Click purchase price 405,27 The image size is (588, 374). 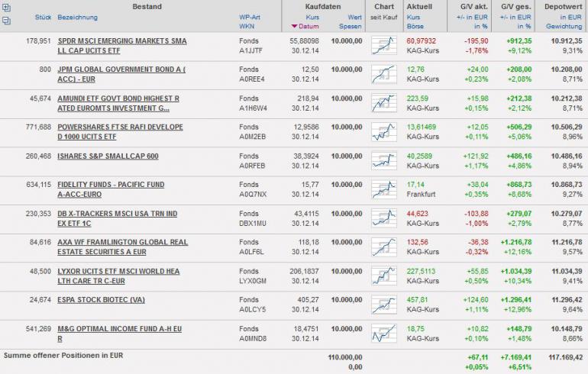tap(309, 300)
